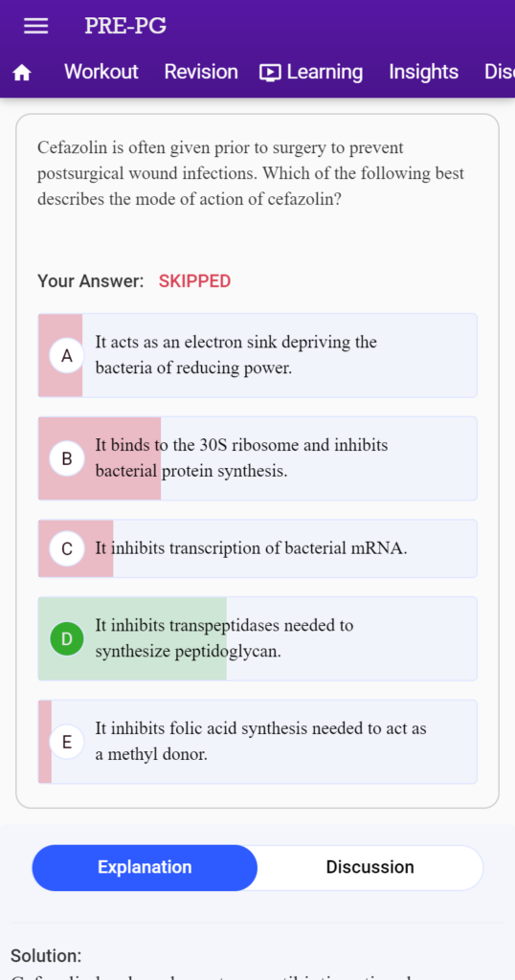Screen dimensions: 515x980
Task: Choose the folic acid synthesis answer
Action: point(257,742)
